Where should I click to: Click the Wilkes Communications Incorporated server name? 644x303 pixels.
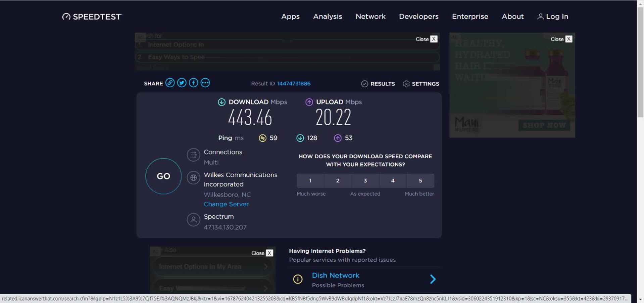(241, 180)
